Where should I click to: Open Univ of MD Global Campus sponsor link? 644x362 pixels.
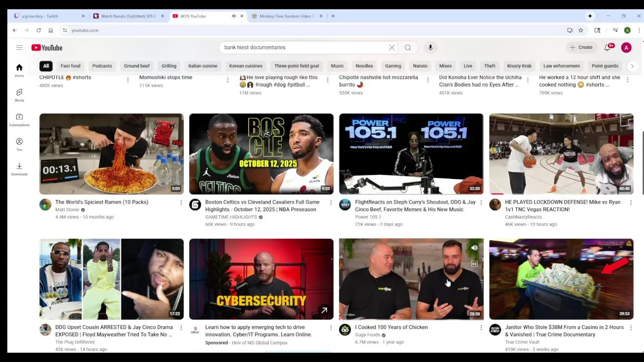[259, 343]
